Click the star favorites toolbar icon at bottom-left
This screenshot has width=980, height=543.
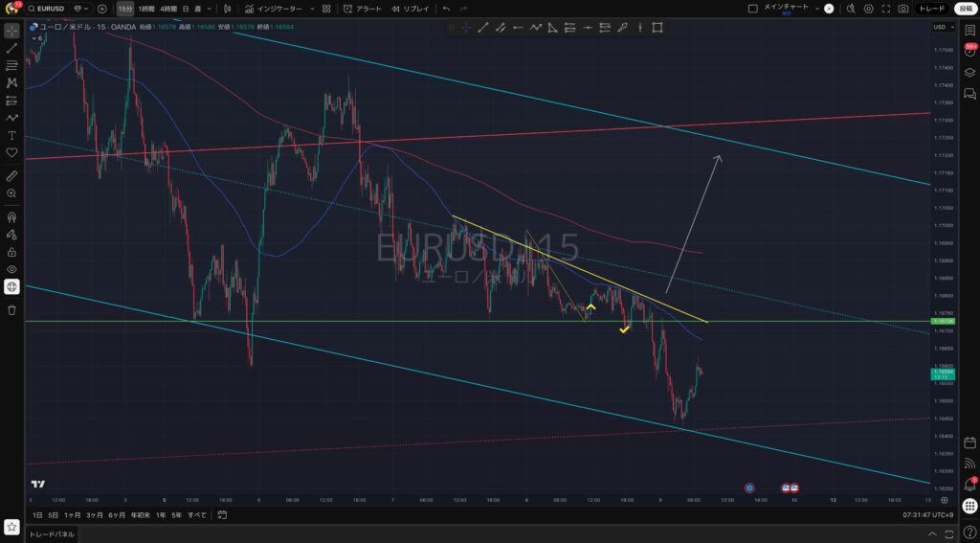click(x=11, y=529)
